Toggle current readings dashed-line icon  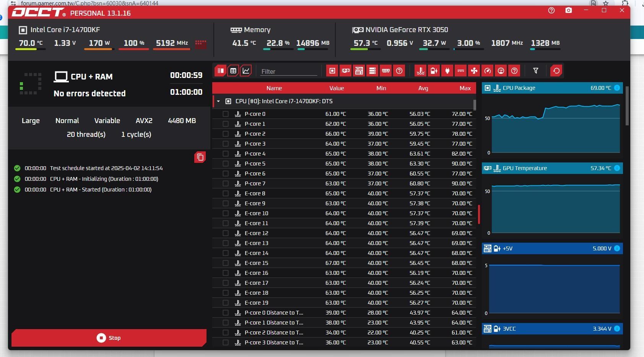pos(461,71)
